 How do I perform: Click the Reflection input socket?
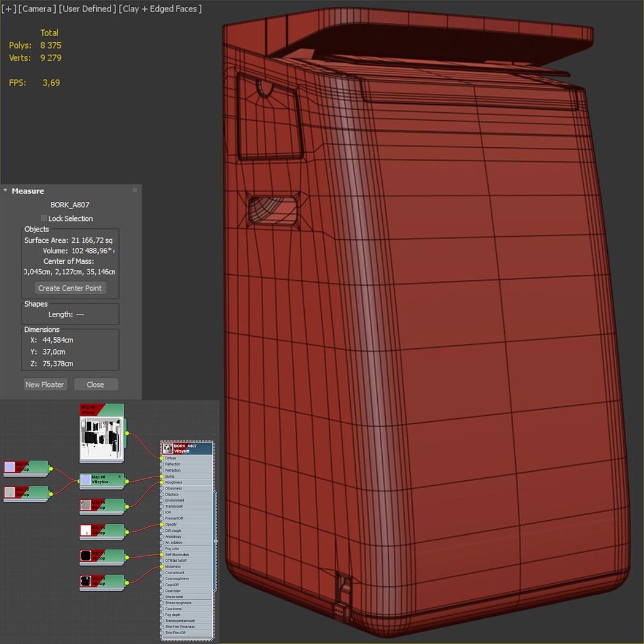162,464
